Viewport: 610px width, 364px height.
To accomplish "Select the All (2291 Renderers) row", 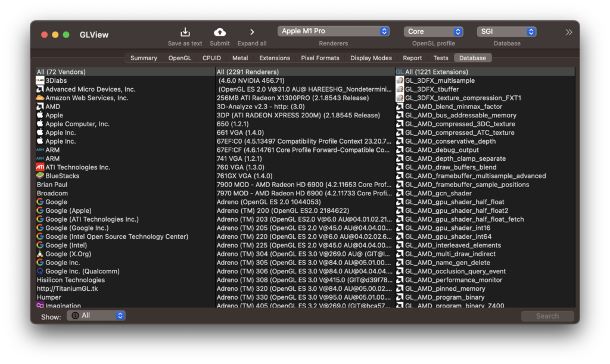I will (304, 72).
